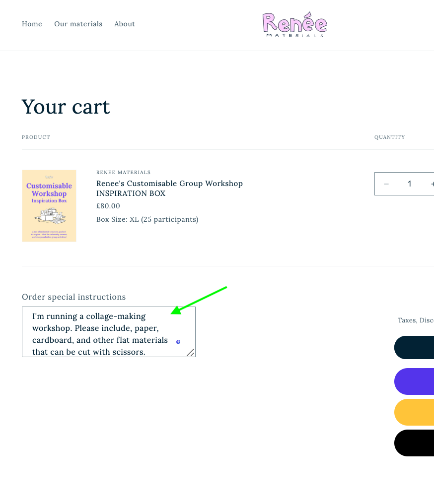Click the Box Size XL option text
434x504 pixels.
pyautogui.click(x=147, y=219)
